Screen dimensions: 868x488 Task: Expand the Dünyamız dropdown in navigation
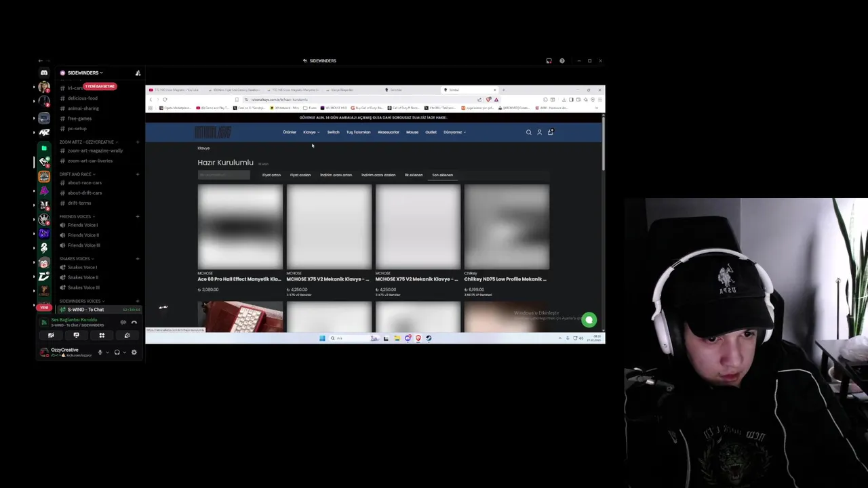tap(454, 132)
